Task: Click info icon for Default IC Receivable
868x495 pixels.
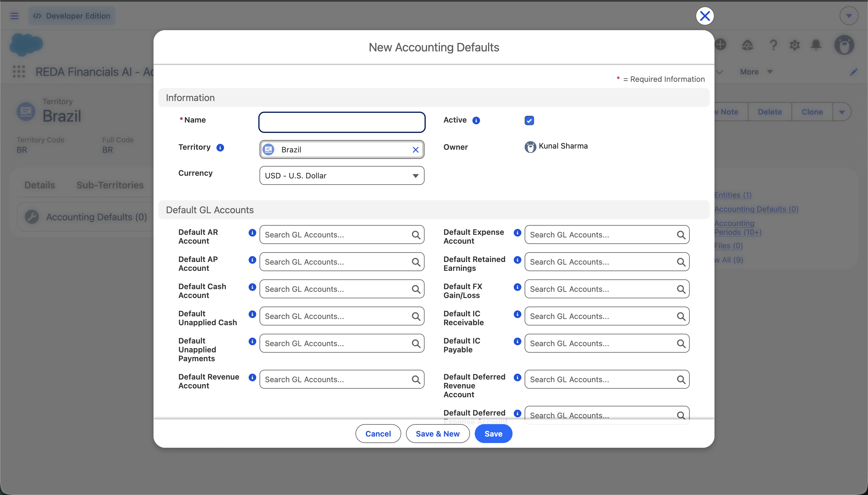Action: click(517, 314)
